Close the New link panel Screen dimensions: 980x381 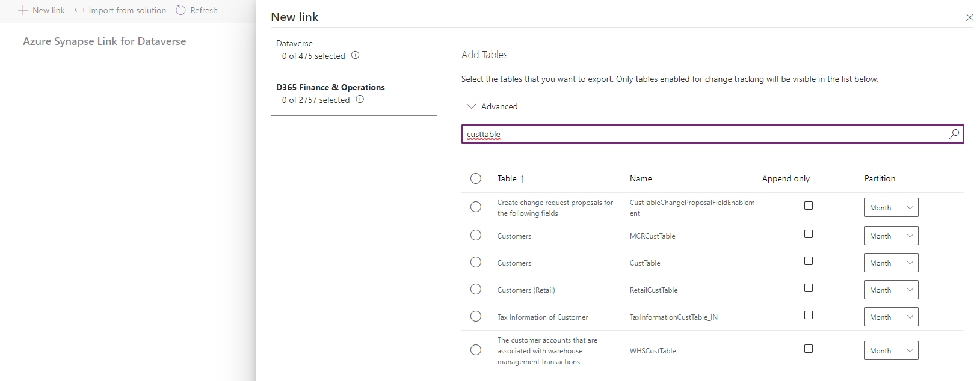969,17
